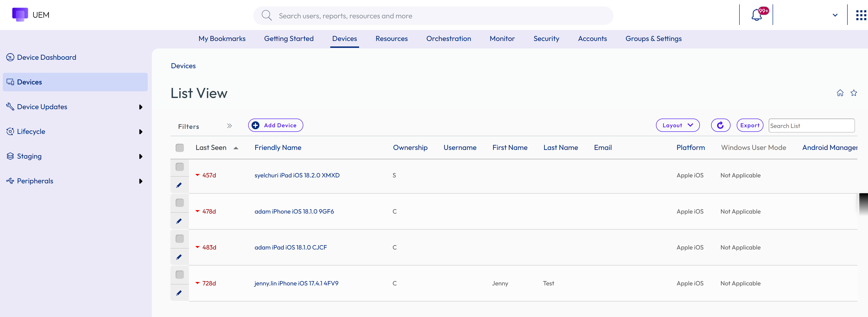Sort by Username column header

[x=460, y=147]
